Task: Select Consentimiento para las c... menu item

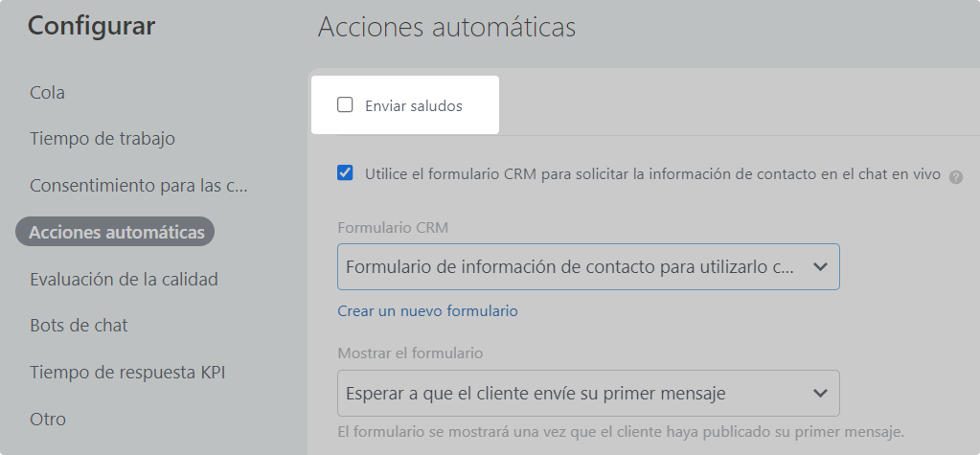Action: pyautogui.click(x=139, y=185)
